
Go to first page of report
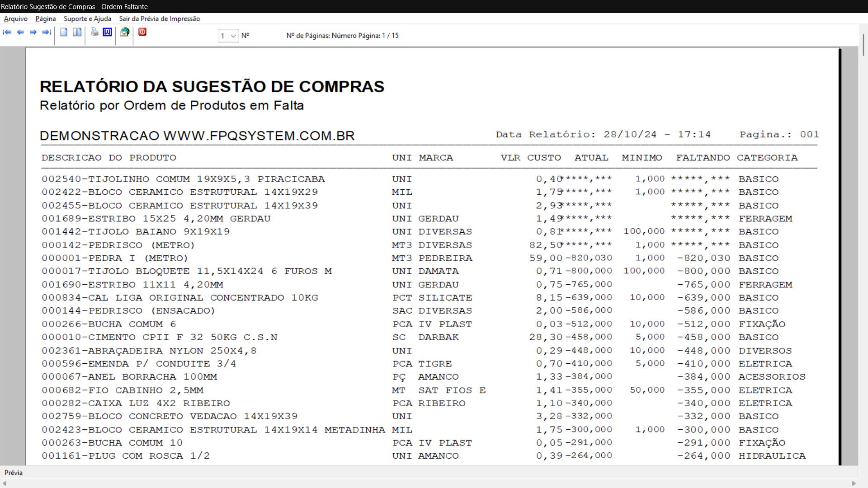[x=7, y=32]
